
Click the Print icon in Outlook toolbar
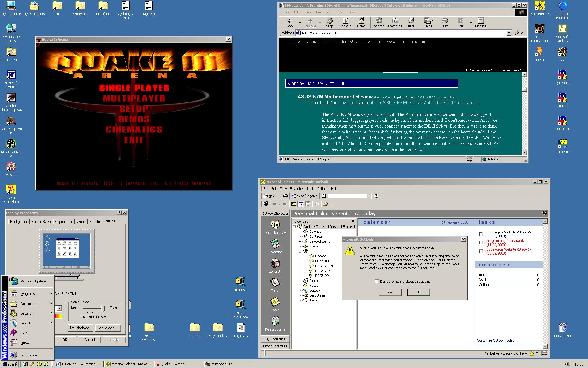[x=285, y=196]
